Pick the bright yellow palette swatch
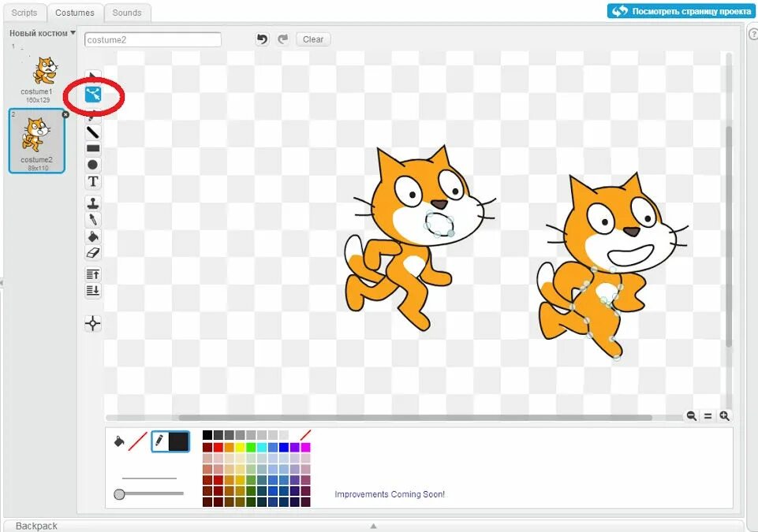This screenshot has height=532, width=758. [x=241, y=447]
